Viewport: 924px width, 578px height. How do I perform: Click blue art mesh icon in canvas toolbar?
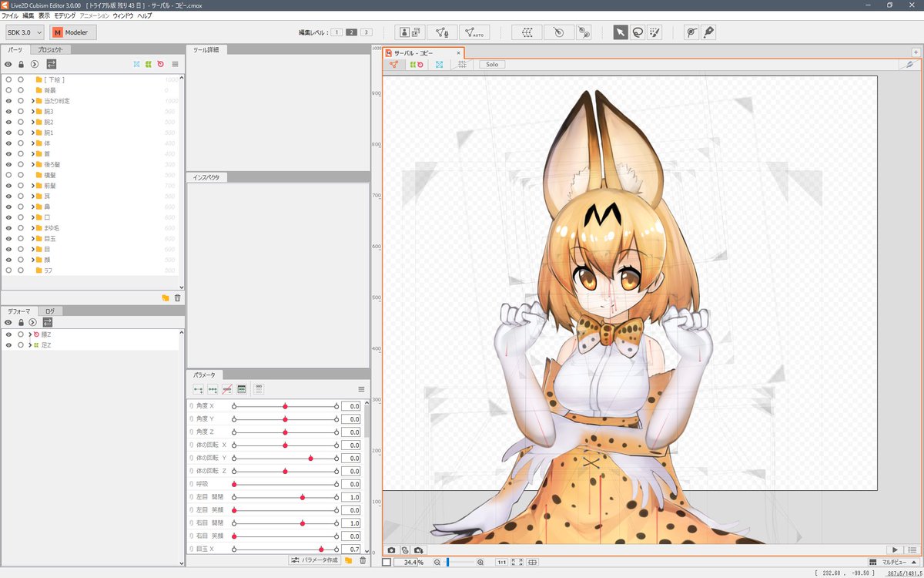439,65
